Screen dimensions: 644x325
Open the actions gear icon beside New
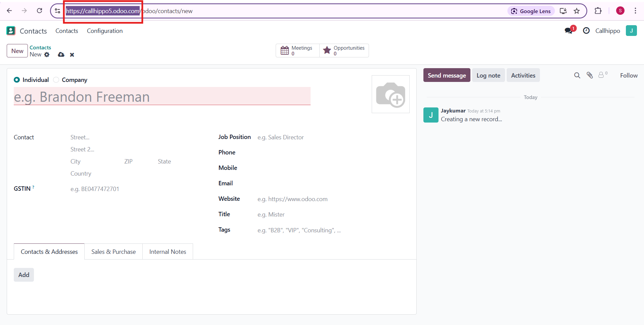47,54
